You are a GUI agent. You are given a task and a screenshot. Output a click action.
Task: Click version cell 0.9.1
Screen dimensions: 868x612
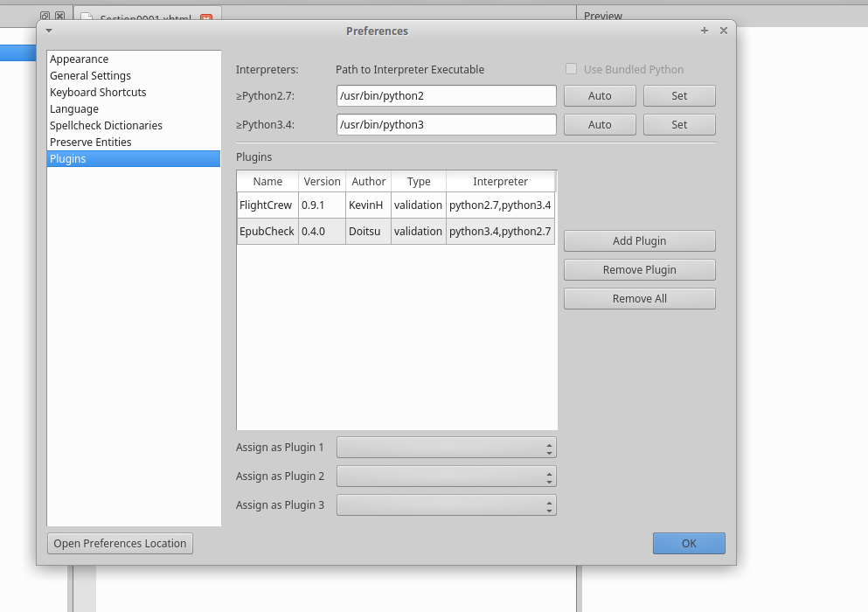point(323,205)
